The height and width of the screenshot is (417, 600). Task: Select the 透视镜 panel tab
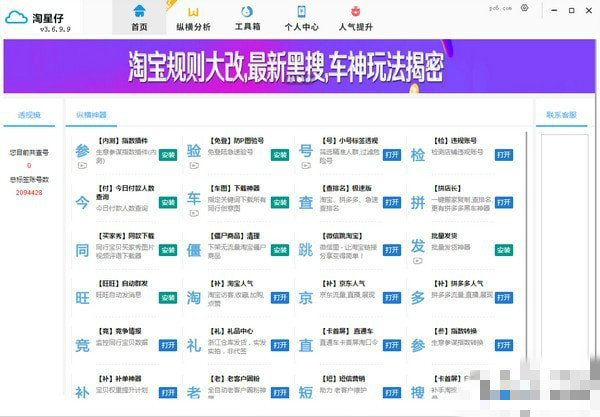pos(29,115)
